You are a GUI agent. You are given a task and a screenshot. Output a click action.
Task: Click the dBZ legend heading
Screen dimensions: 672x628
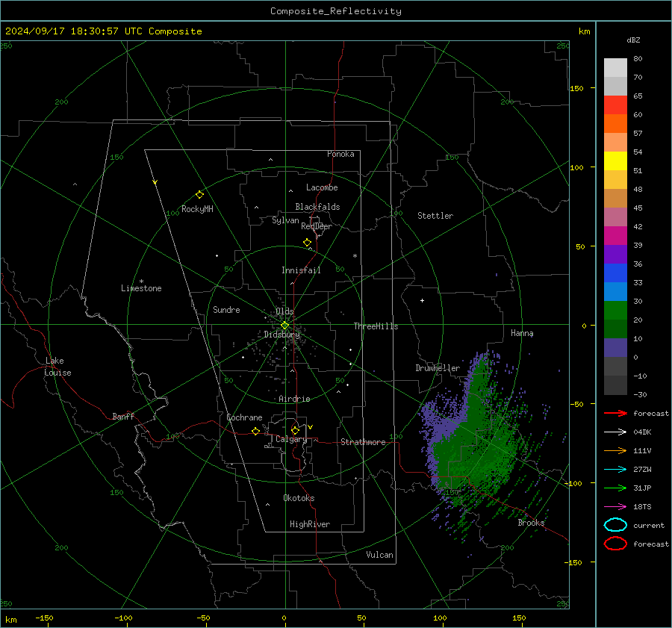[x=633, y=40]
